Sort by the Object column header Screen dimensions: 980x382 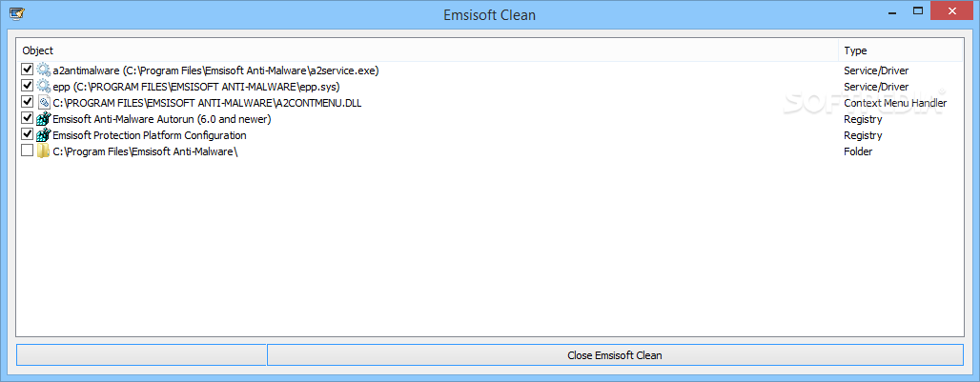point(427,50)
